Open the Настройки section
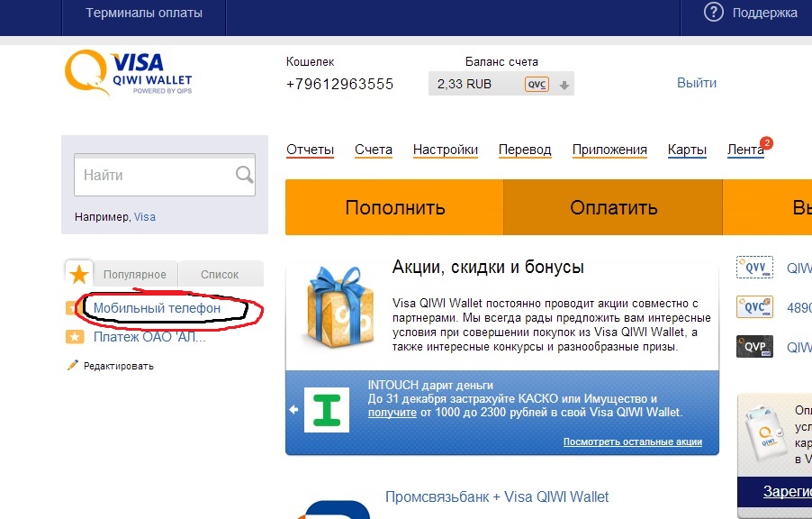812x519 pixels. click(x=446, y=150)
